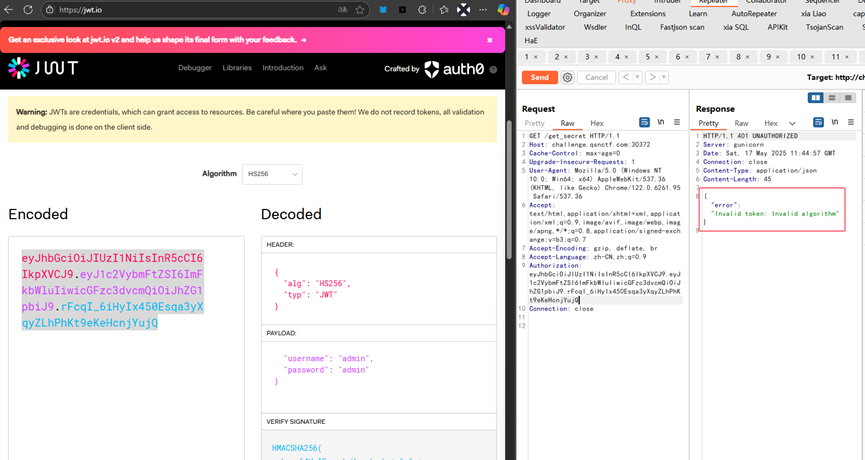Open Repeater settings gear icon
Image resolution: width=865 pixels, height=460 pixels.
click(x=567, y=77)
